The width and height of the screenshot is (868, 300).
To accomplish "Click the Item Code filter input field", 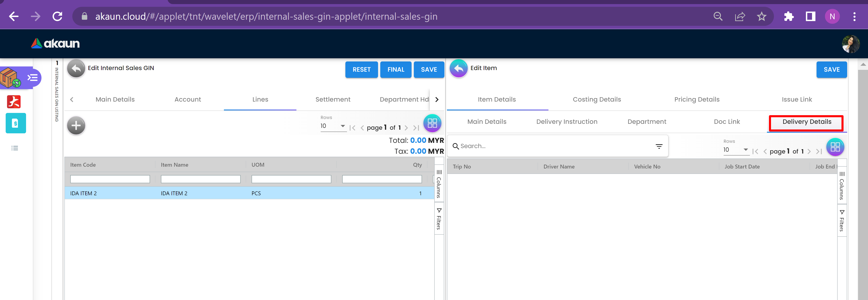I will [x=110, y=179].
